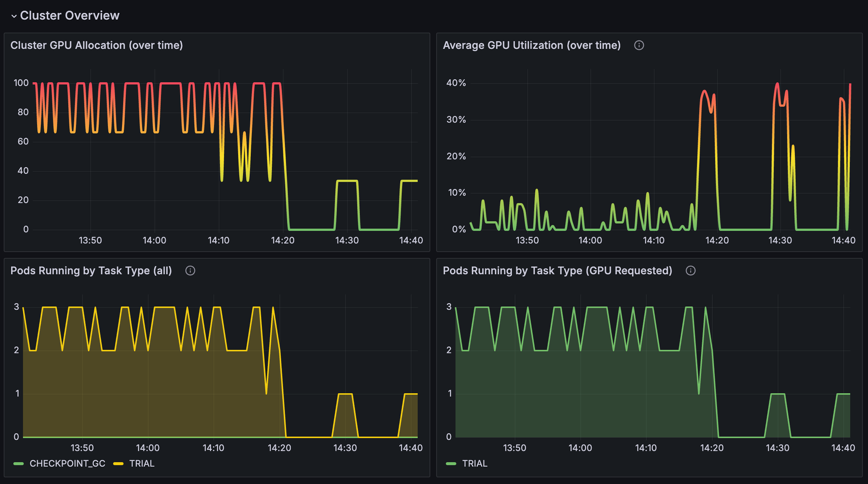The height and width of the screenshot is (484, 868).
Task: Open the Cluster Overview row title
Action: click(70, 16)
